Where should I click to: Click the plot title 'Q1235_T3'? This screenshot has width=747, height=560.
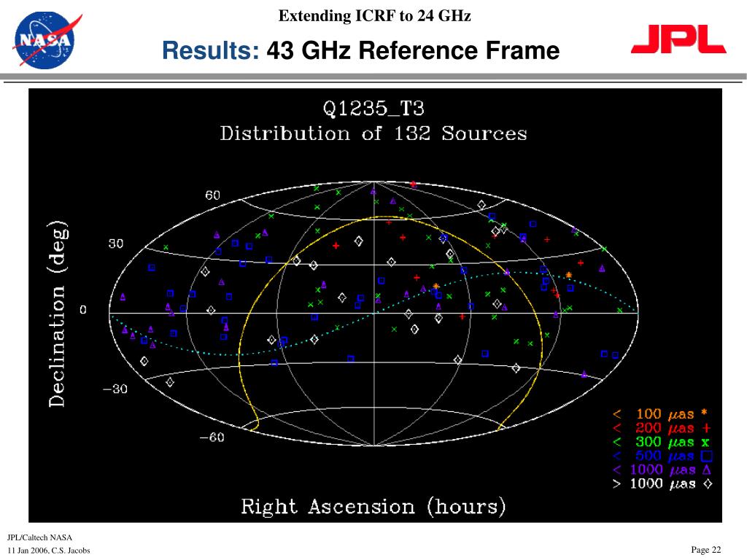(373, 109)
